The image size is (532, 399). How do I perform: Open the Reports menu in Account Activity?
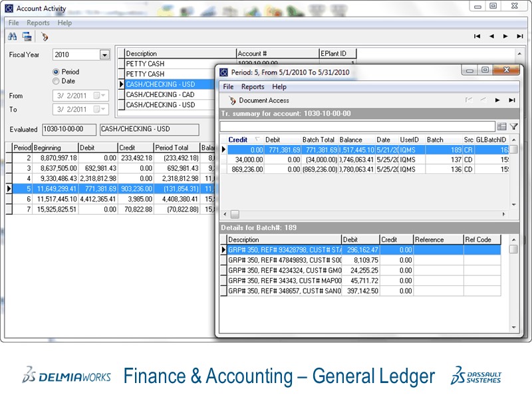[39, 22]
